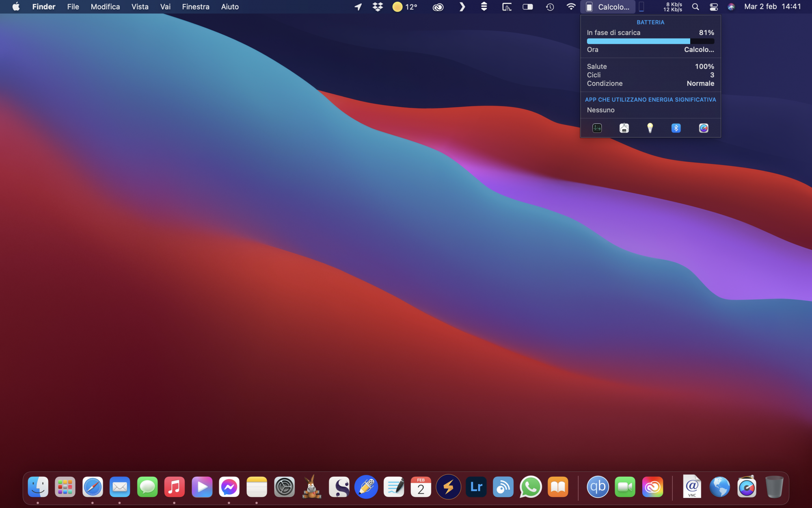The width and height of the screenshot is (812, 508).
Task: Open Adobe Creative Cloud from the Dock
Action: (652, 487)
